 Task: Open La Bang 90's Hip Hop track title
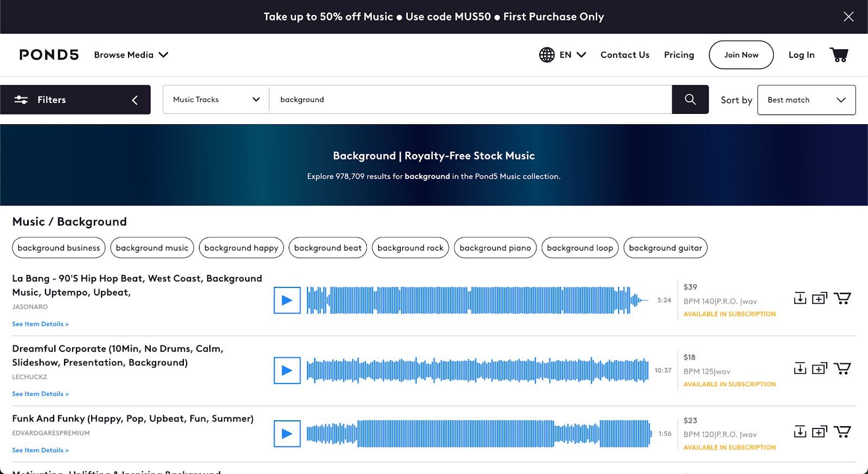137,285
